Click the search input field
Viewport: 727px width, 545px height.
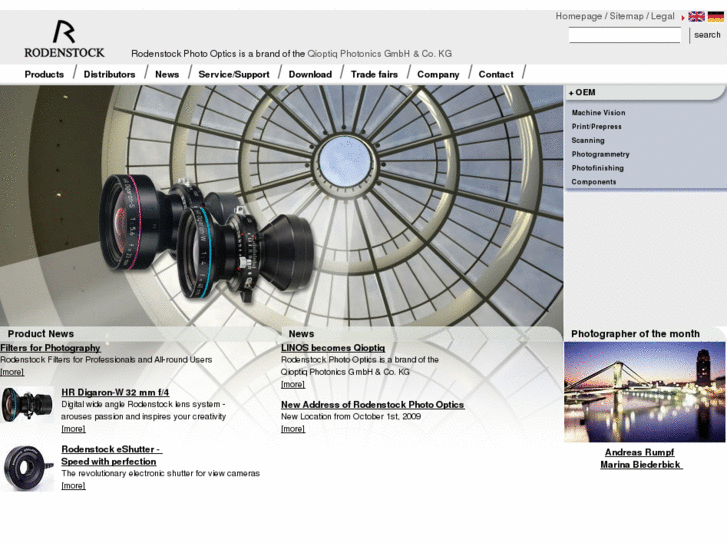click(x=625, y=35)
